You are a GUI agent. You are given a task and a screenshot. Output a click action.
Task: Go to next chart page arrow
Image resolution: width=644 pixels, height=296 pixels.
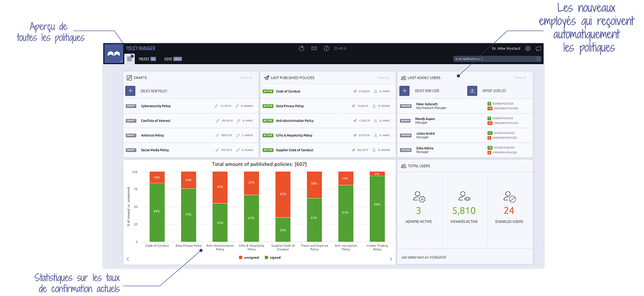point(391,259)
